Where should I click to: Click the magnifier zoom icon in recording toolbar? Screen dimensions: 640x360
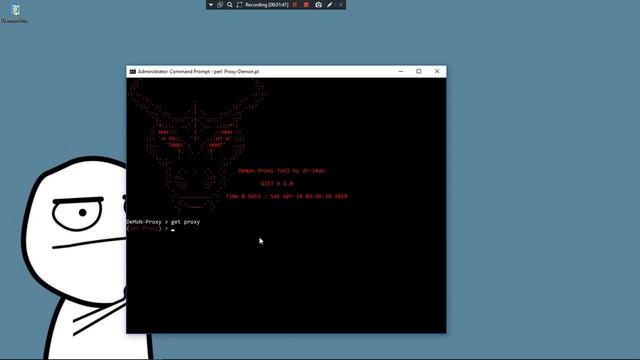[230, 5]
